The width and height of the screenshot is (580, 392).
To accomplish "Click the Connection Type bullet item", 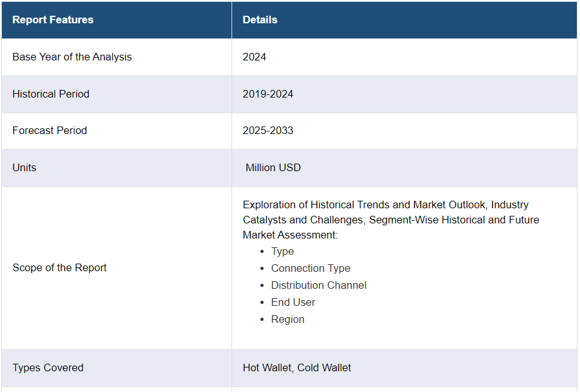I will (311, 268).
